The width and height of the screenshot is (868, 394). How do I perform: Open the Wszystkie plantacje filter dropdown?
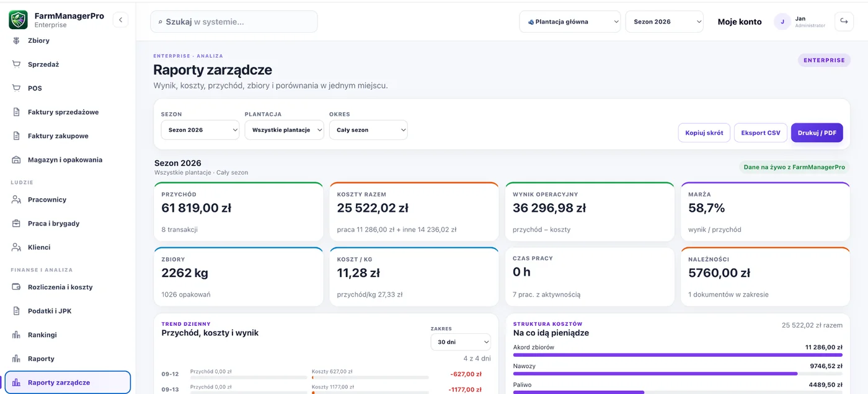click(x=285, y=130)
